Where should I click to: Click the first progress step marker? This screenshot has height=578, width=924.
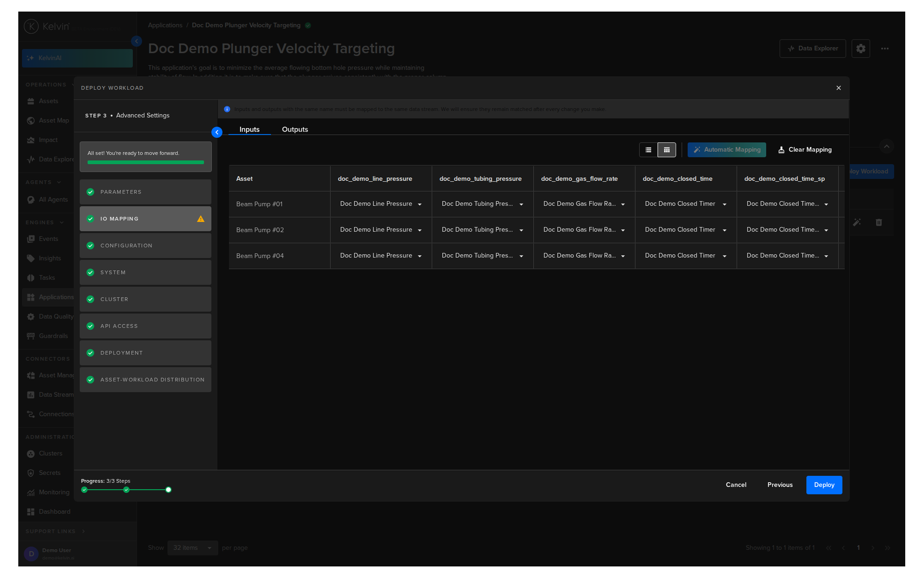pyautogui.click(x=84, y=490)
